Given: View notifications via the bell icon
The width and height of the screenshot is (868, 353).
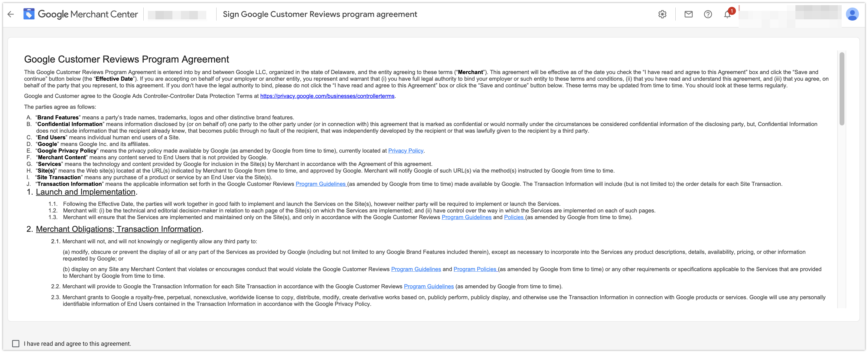Looking at the screenshot, I should pyautogui.click(x=727, y=14).
